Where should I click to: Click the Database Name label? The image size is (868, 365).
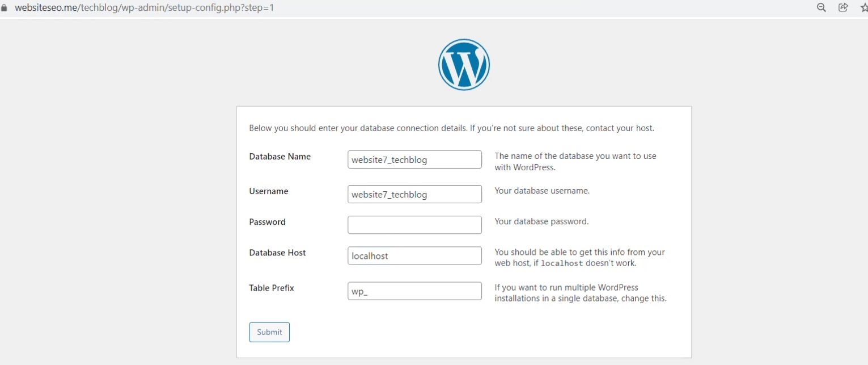click(x=280, y=157)
